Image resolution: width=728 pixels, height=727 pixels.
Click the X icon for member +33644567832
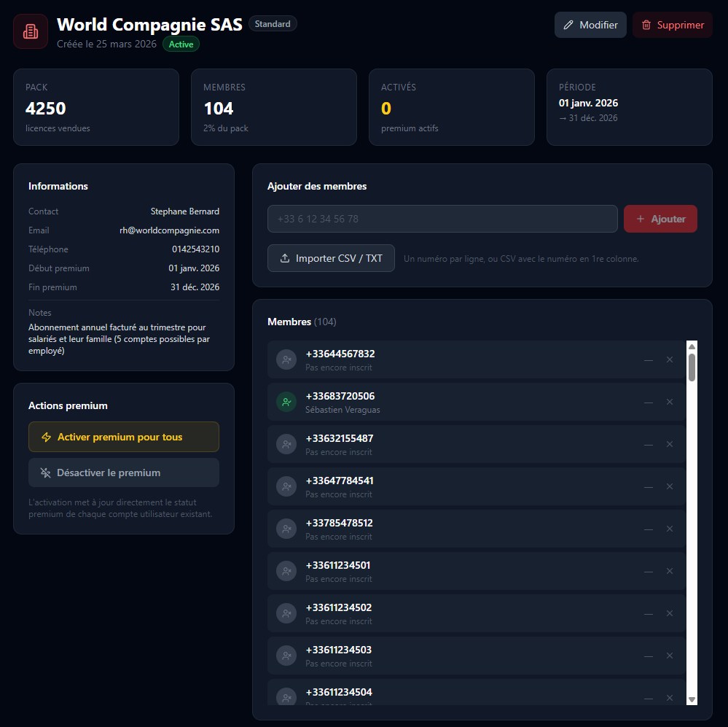tap(670, 359)
